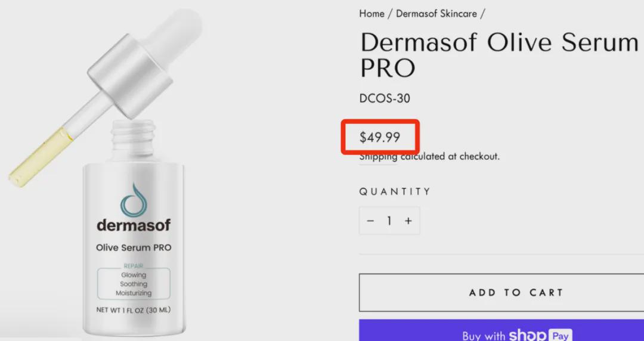The width and height of the screenshot is (644, 341).
Task: Click the dermasof brand name on the bottle
Action: tap(134, 225)
